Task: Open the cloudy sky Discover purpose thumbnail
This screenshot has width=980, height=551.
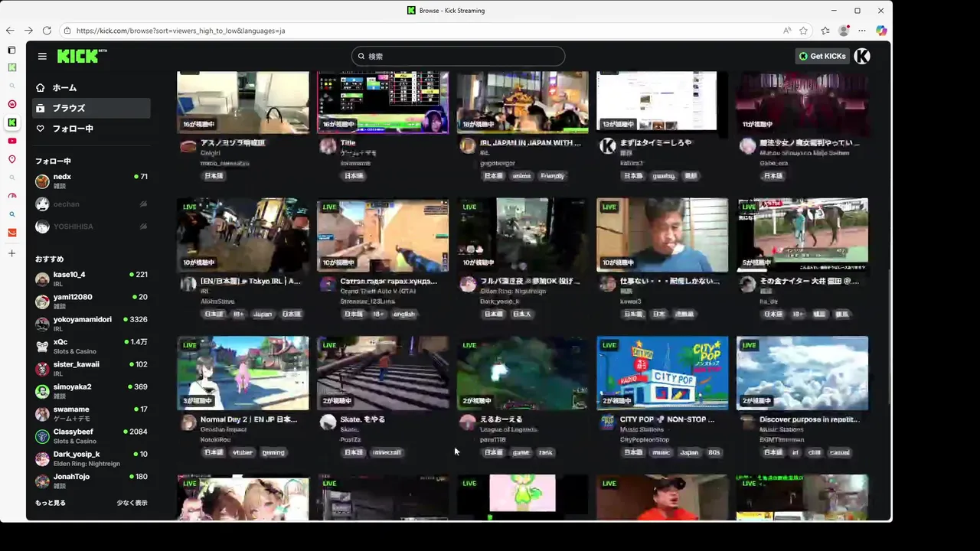Action: tap(802, 373)
